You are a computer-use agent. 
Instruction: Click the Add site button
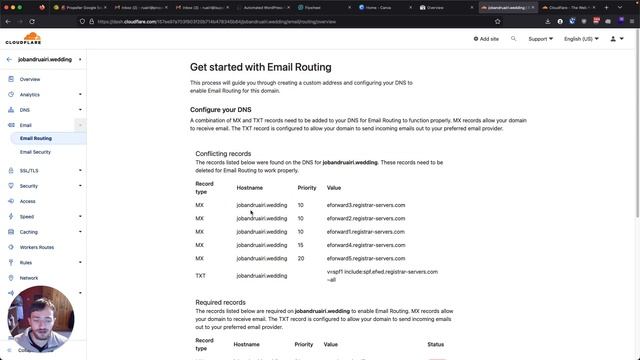(486, 39)
